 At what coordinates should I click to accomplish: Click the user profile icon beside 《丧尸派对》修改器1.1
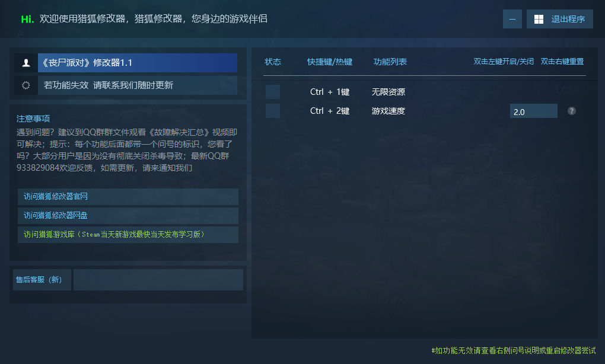pos(26,63)
